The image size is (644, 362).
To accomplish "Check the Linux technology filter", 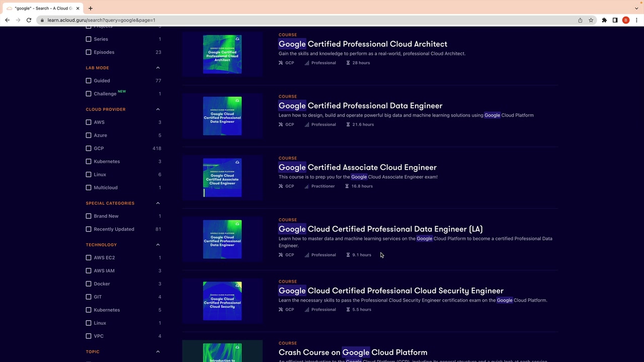I will (89, 323).
